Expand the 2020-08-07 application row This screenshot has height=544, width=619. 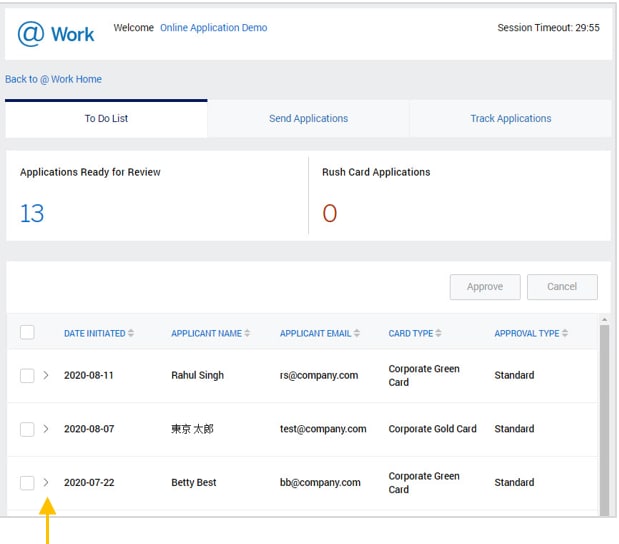46,429
